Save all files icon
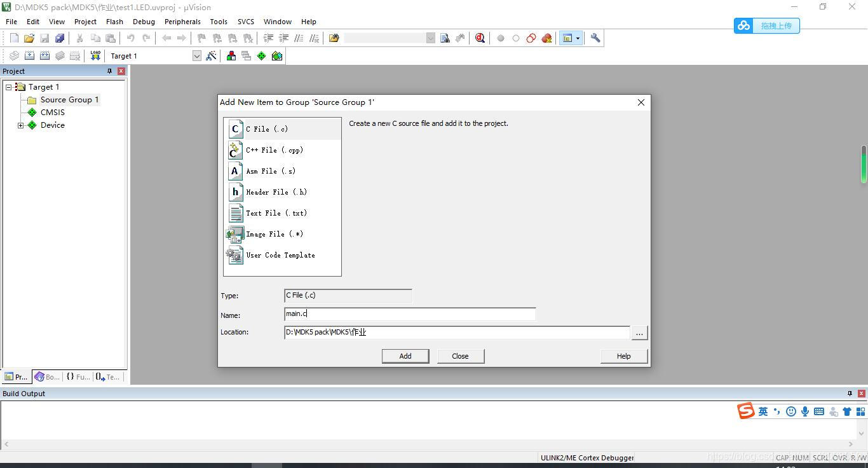Image resolution: width=868 pixels, height=468 pixels. point(60,38)
